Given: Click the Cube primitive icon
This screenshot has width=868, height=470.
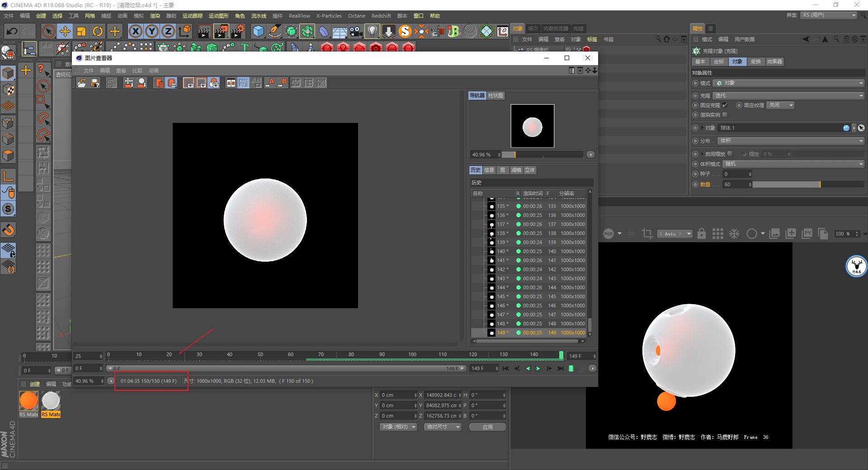Looking at the screenshot, I should [258, 31].
